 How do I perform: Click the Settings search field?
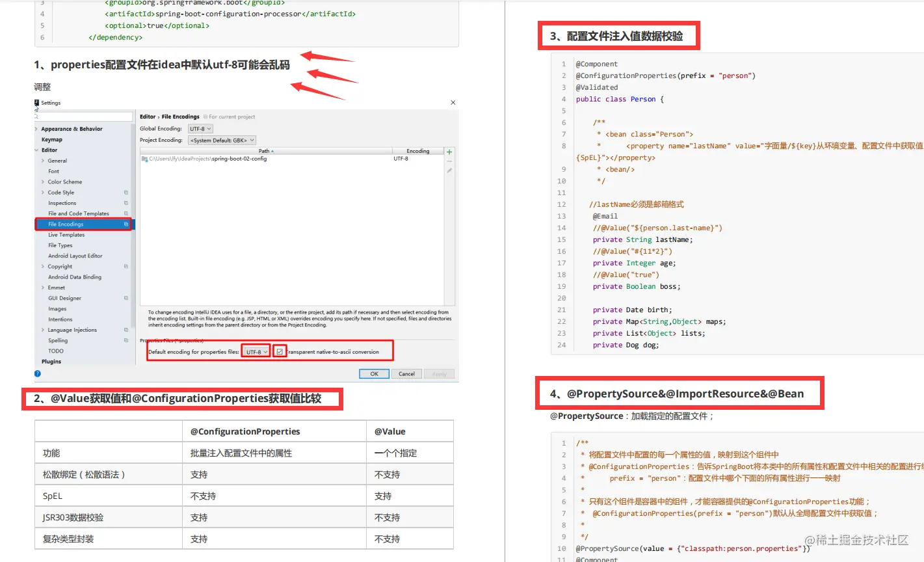point(83,116)
